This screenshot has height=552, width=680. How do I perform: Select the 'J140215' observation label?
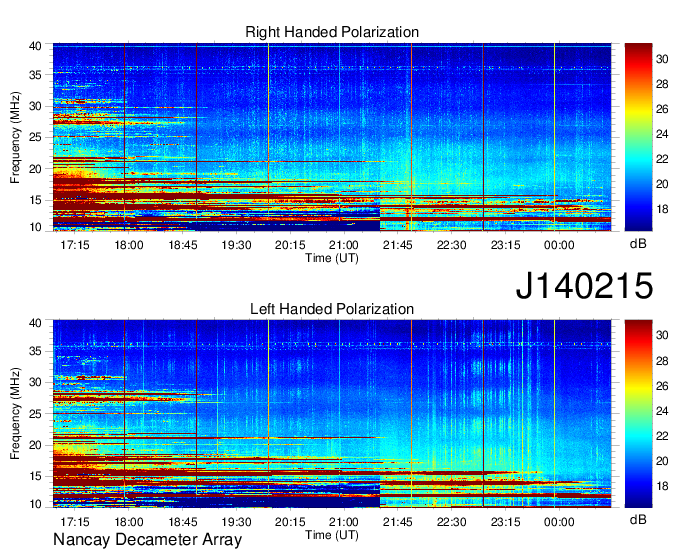click(584, 285)
